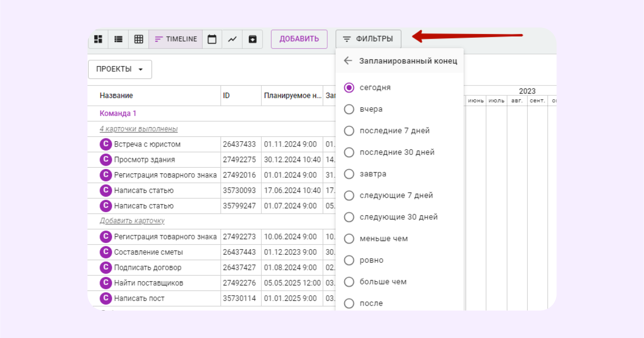The height and width of the screenshot is (338, 644).
Task: Open the Найти поставщиков card
Action: [148, 283]
